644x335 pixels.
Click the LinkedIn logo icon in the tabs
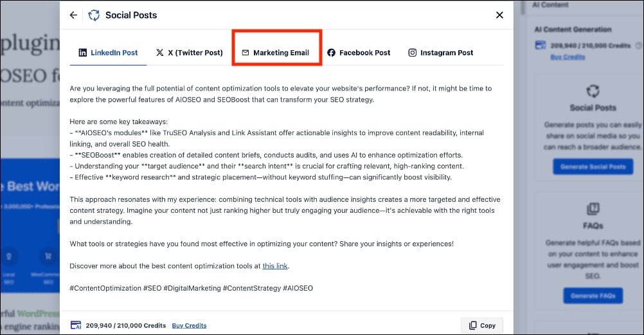pos(83,53)
